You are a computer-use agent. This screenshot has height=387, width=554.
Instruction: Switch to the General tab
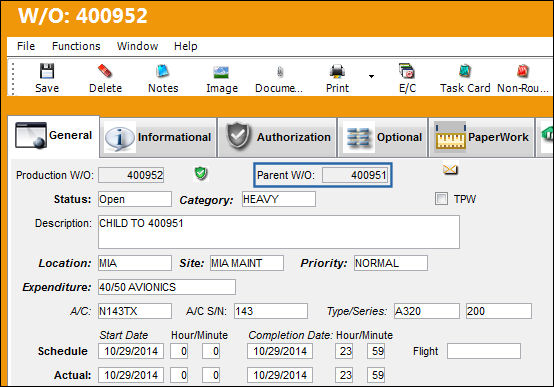tap(53, 136)
